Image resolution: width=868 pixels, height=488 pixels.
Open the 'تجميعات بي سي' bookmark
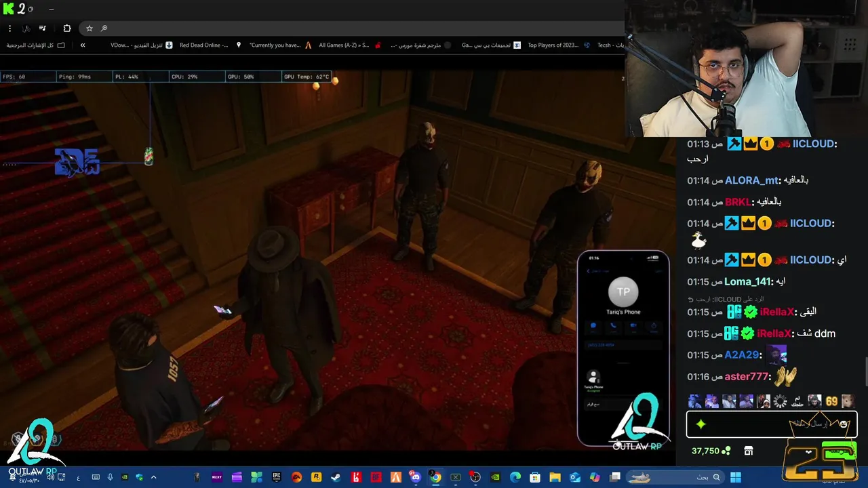click(x=492, y=45)
